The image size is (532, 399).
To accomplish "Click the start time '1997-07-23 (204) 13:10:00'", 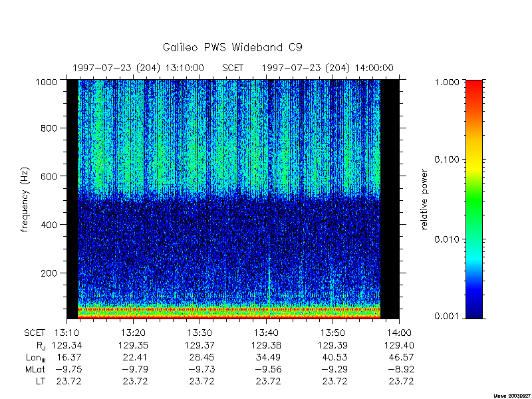I will (x=138, y=68).
